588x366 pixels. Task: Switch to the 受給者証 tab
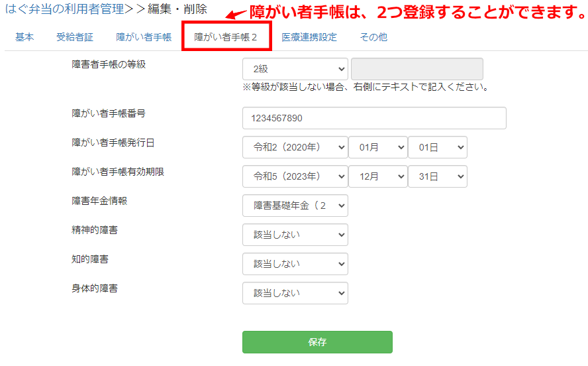click(x=75, y=37)
